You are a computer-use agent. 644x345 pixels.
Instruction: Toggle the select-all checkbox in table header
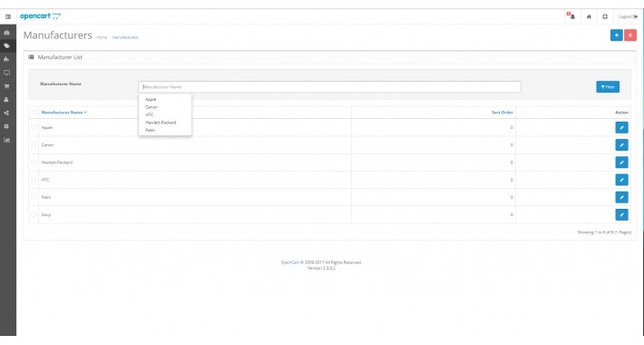click(x=34, y=113)
